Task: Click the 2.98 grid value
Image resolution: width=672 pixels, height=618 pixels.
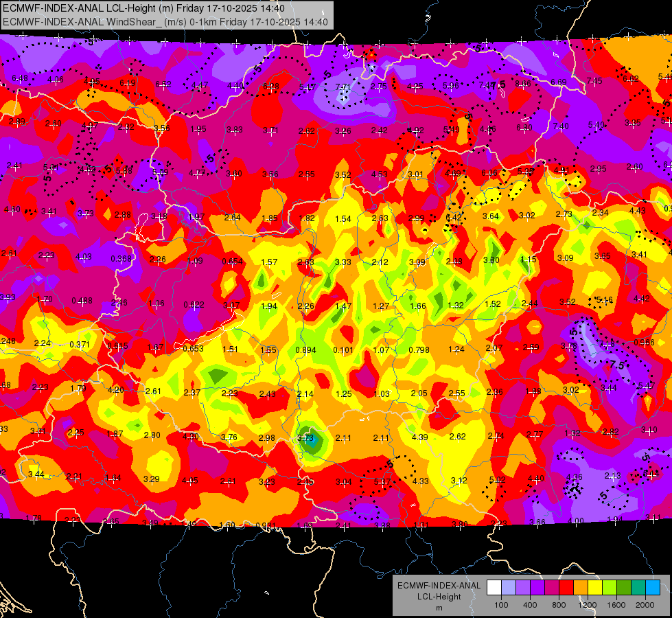Action: 266,437
